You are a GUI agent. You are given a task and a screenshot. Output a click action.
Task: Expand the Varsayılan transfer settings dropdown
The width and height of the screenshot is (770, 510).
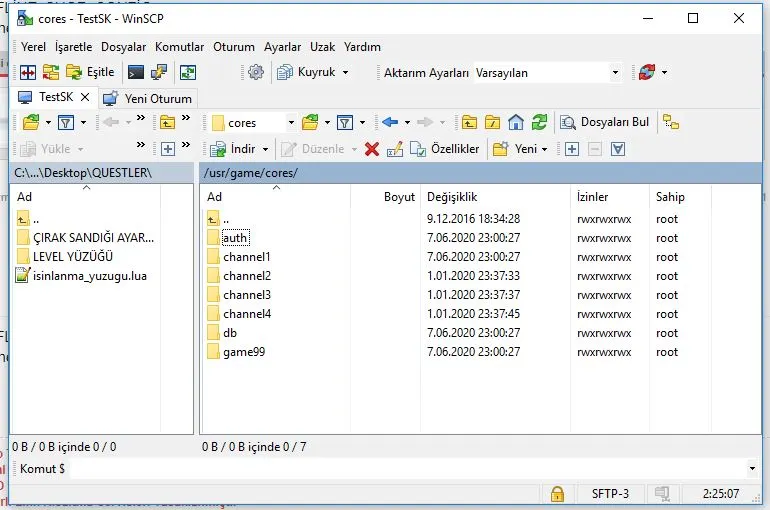[615, 73]
